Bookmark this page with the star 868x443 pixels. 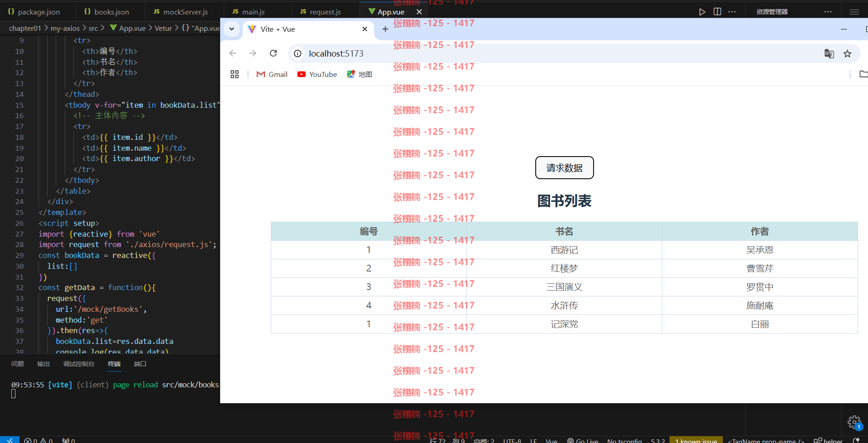pos(847,53)
